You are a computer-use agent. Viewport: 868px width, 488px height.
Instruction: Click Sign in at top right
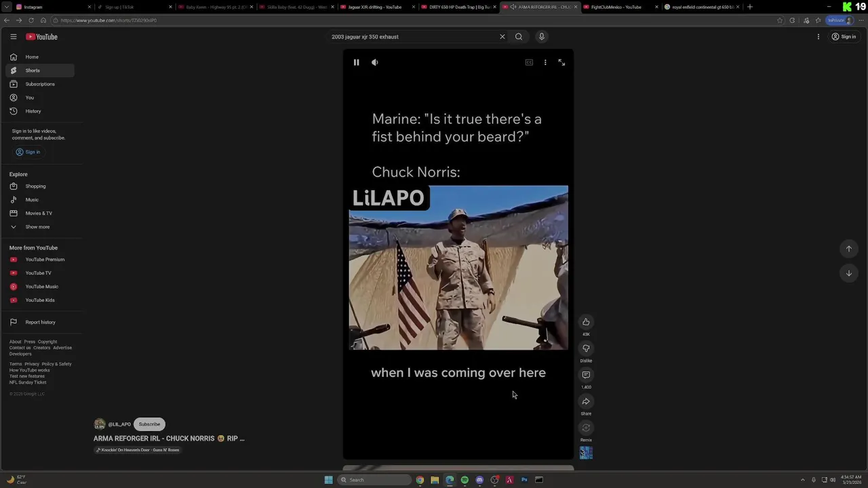point(844,37)
